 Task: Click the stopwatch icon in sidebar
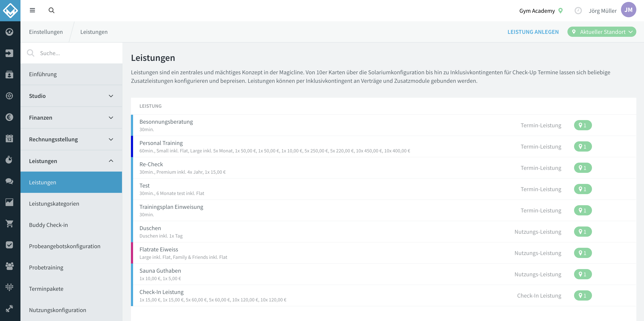tap(10, 160)
